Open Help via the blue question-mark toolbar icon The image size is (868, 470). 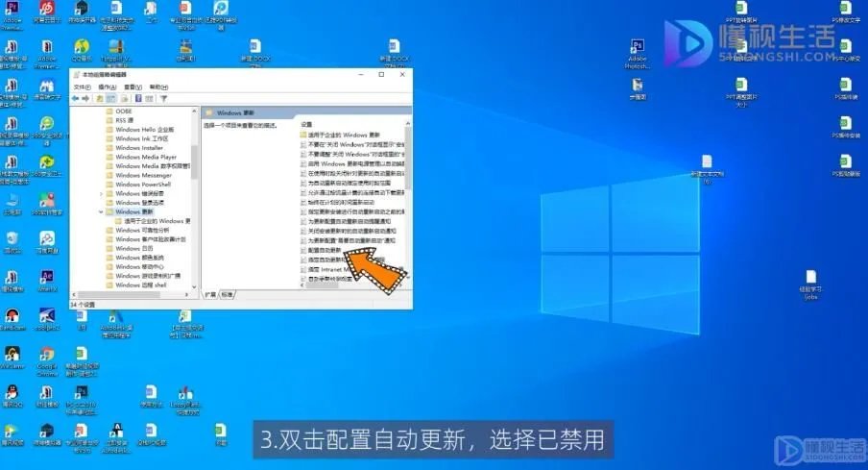[x=138, y=99]
